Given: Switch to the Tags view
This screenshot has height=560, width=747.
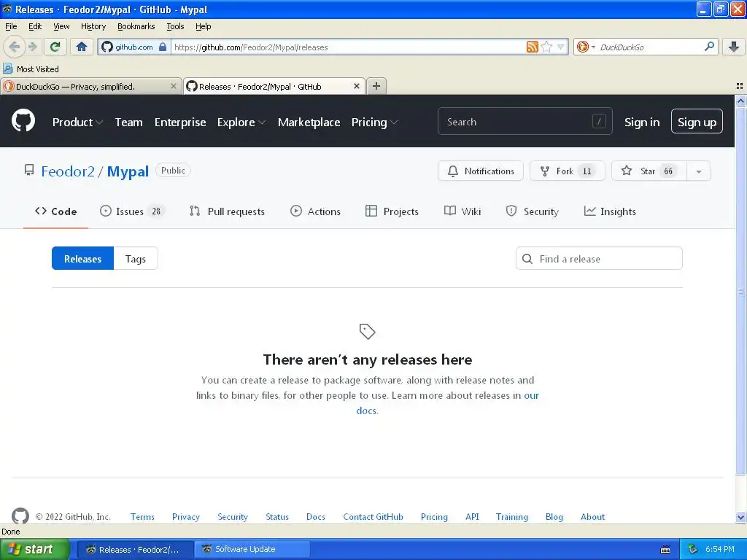Looking at the screenshot, I should (135, 259).
